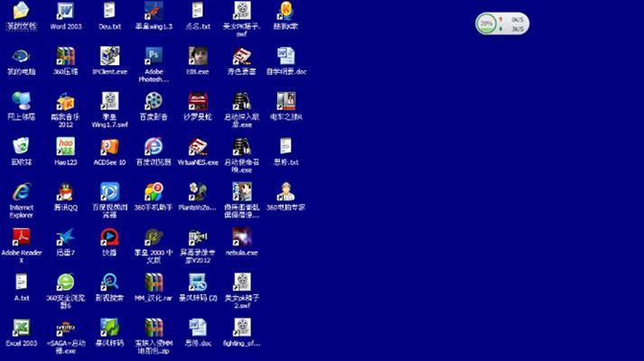The width and height of the screenshot is (644, 361).
Task: Launch the 沙罗曼蛇 game shortcut
Action: 198,102
